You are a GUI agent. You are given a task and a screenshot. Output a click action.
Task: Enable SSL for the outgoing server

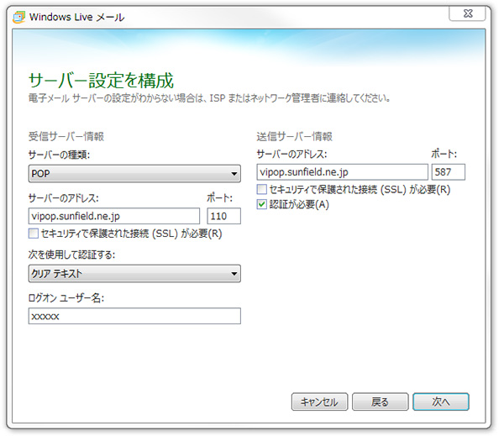coord(261,189)
